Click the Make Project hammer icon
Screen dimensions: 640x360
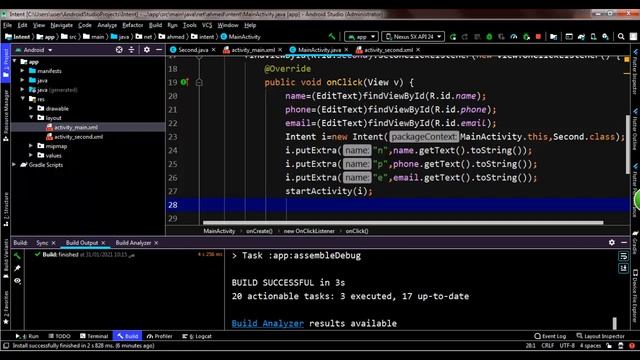tap(332, 37)
